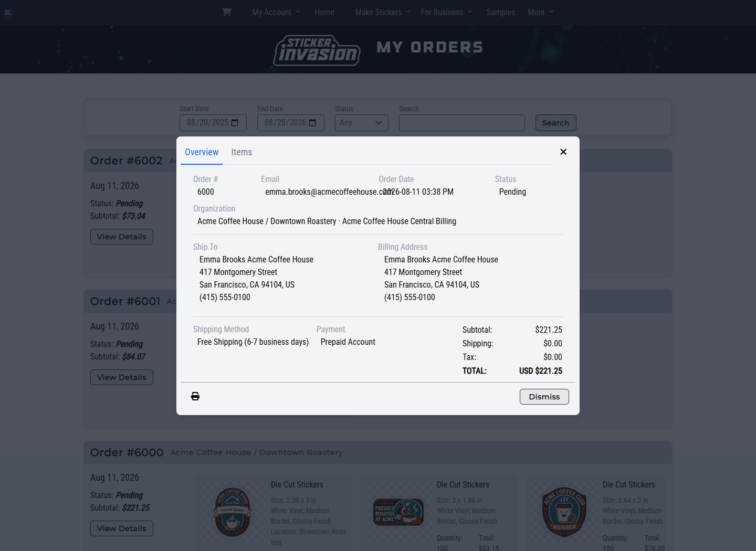The width and height of the screenshot is (756, 551).
Task: Open Start Date calendar picker icon
Action: 235,123
